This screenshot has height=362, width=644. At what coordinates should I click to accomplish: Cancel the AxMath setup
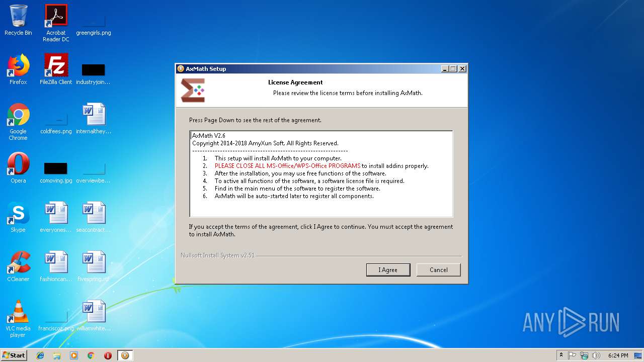[x=438, y=270]
